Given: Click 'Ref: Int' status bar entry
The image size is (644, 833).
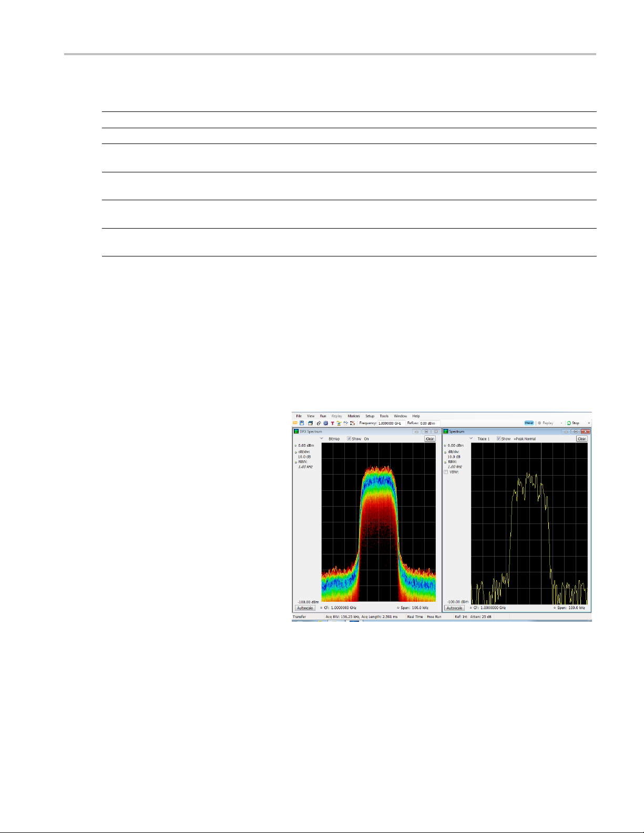Looking at the screenshot, I should tap(461, 617).
